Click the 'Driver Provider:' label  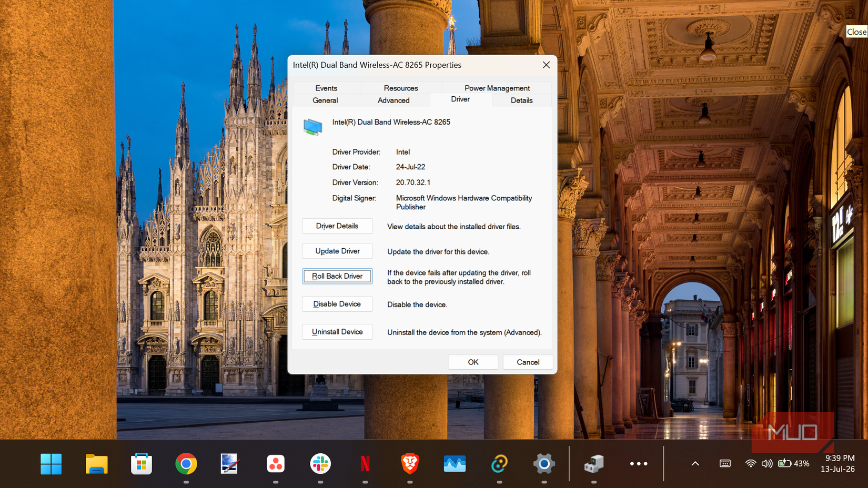coord(356,152)
